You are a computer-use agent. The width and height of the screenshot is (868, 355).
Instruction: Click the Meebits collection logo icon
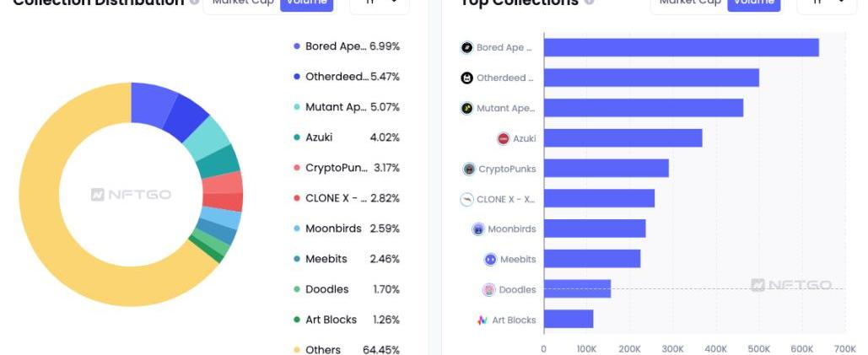(490, 260)
